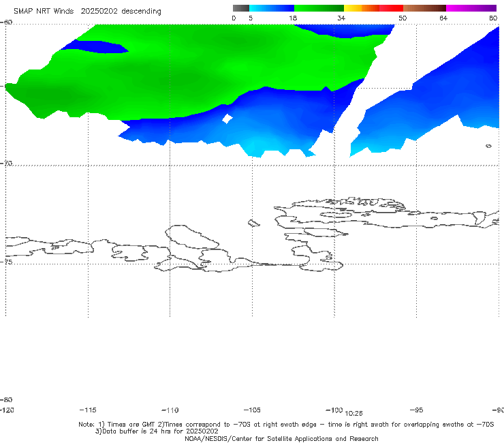
Task: Click the longitude label '-120'
Action: coord(7,410)
